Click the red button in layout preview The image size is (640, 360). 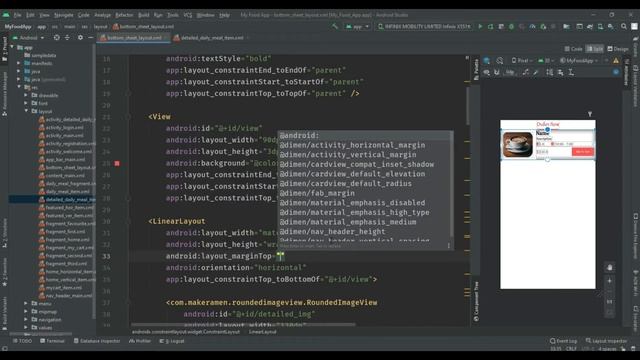pyautogui.click(x=583, y=151)
